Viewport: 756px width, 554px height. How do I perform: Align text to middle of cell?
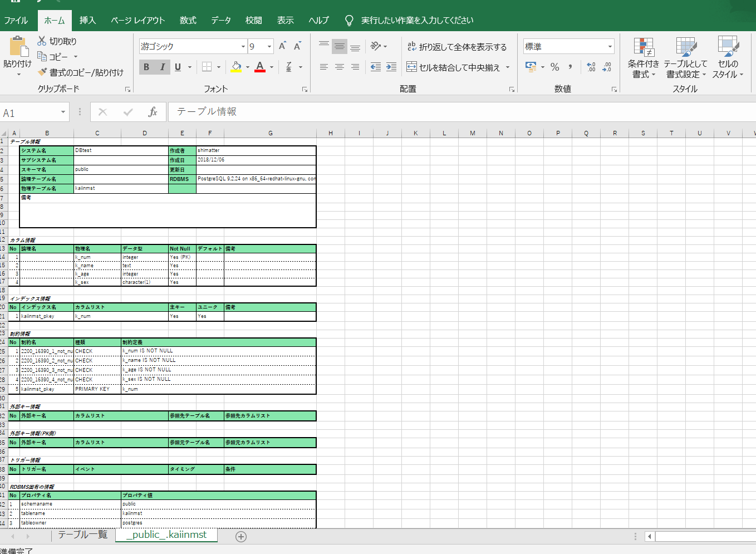340,46
